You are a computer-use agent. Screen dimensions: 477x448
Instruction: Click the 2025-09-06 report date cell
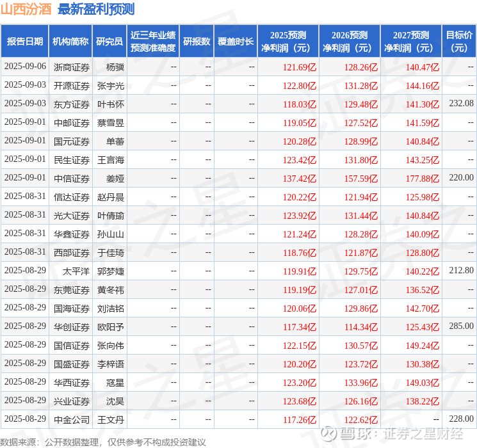click(25, 67)
